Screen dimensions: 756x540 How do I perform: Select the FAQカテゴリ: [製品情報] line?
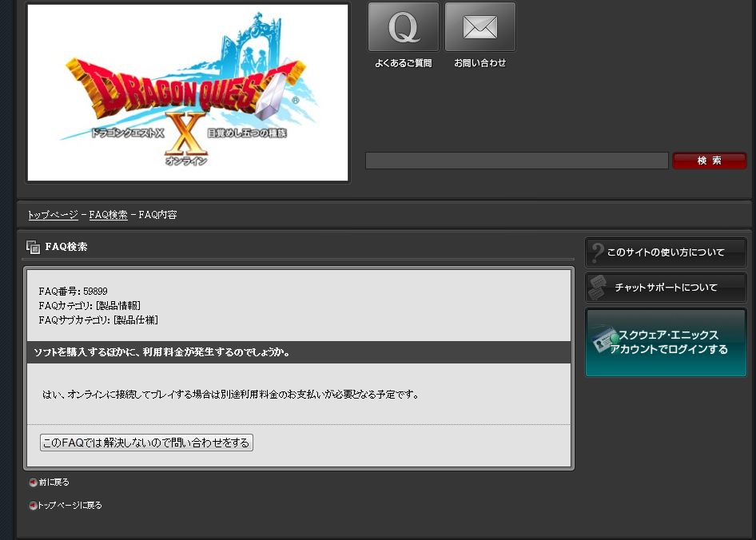click(x=90, y=306)
